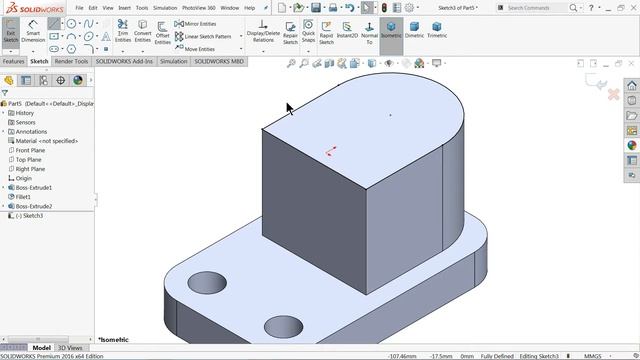The height and width of the screenshot is (360, 640).
Task: Open the PhotoView 360 menu
Action: point(199,8)
